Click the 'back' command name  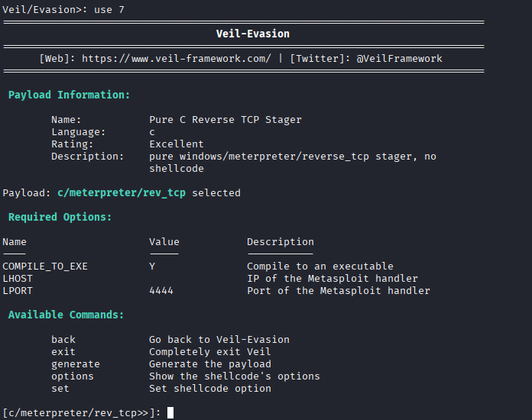pos(63,339)
